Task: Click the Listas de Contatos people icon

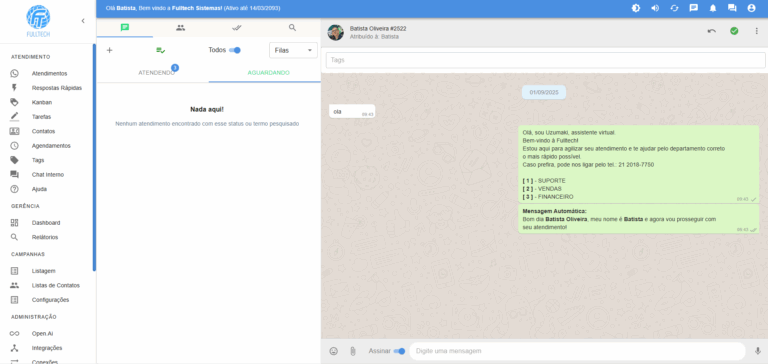Action: click(14, 285)
